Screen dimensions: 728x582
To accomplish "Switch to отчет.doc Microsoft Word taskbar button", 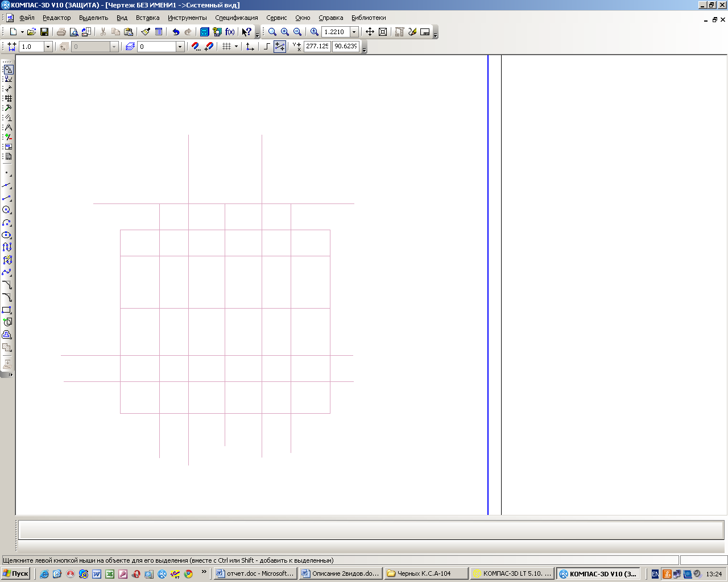I will pyautogui.click(x=255, y=573).
